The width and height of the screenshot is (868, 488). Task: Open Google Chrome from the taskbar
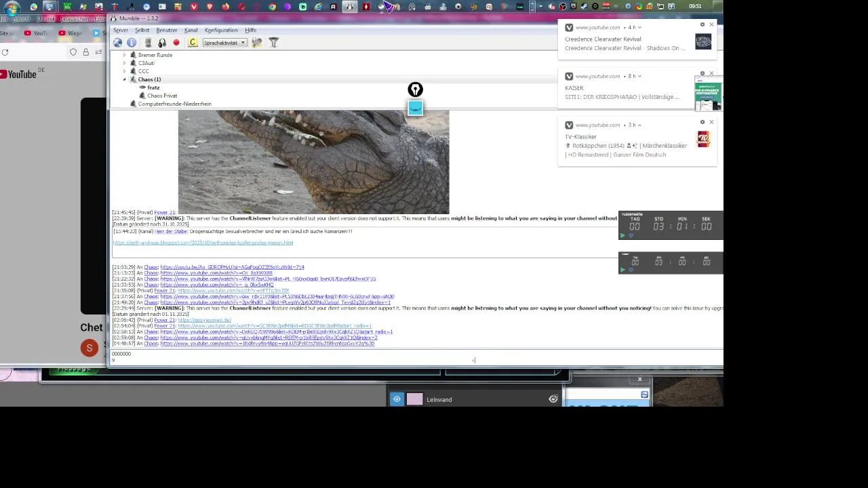pyautogui.click(x=272, y=7)
